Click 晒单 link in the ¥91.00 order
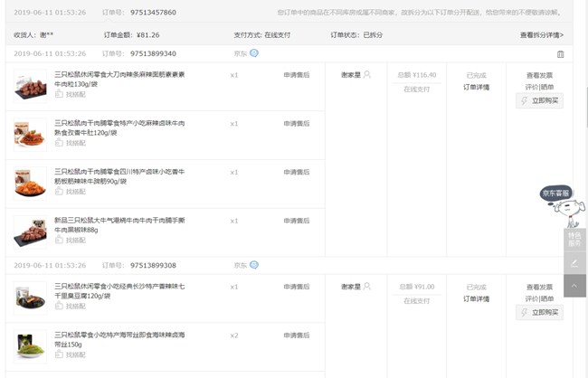Image resolution: width=588 pixels, height=378 pixels. [546, 299]
